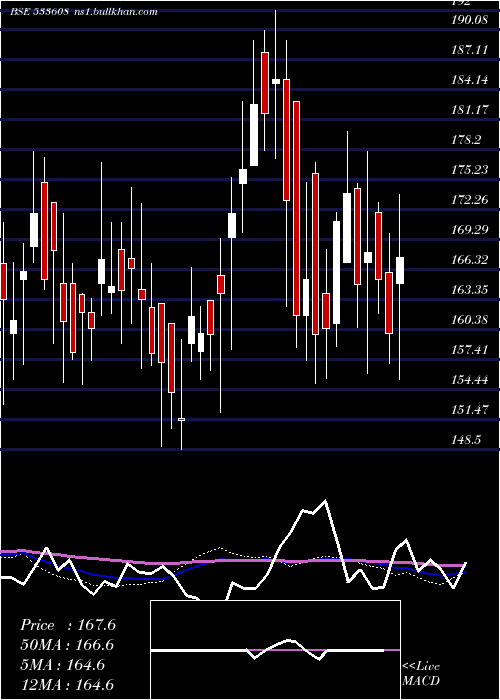500x700 pixels.
Task: Click the 178.2 price axis label
Action: 467,140
